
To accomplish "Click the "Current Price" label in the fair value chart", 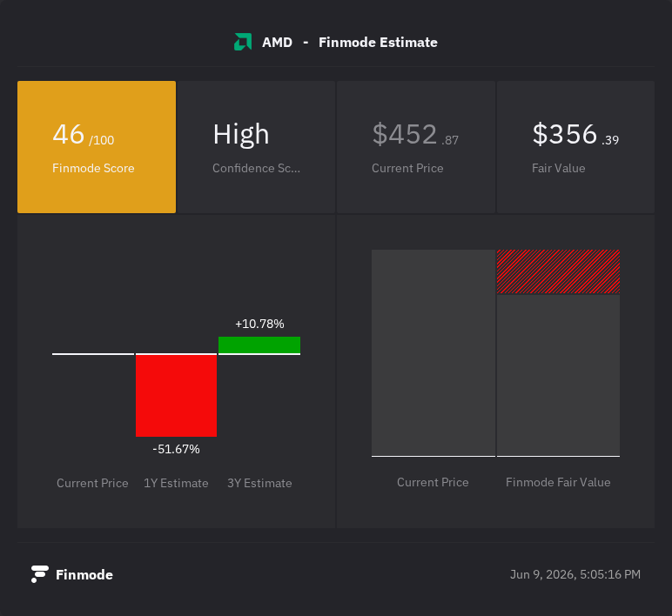I will click(x=433, y=482).
